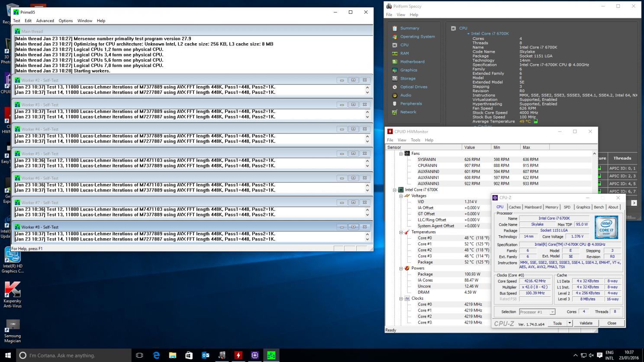Collapse Intel Core i7 6700K tree in Speccy
This screenshot has height=362, width=644.
click(x=468, y=34)
